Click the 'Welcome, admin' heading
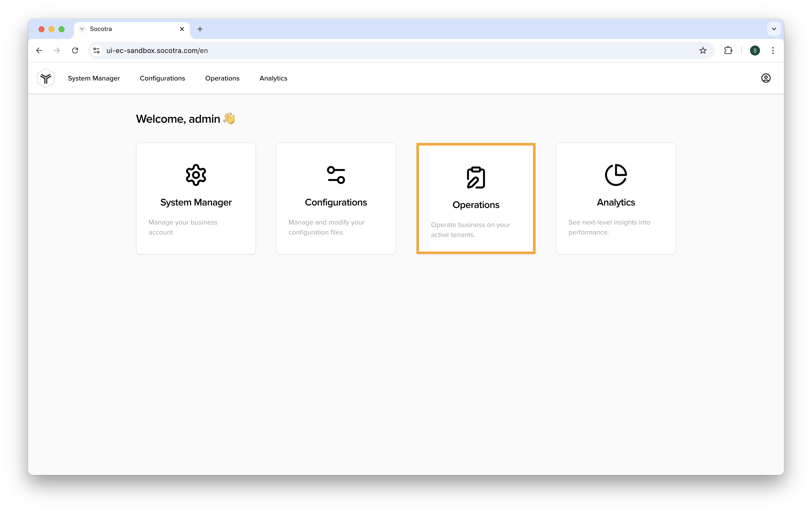The height and width of the screenshot is (512, 812). coord(185,119)
